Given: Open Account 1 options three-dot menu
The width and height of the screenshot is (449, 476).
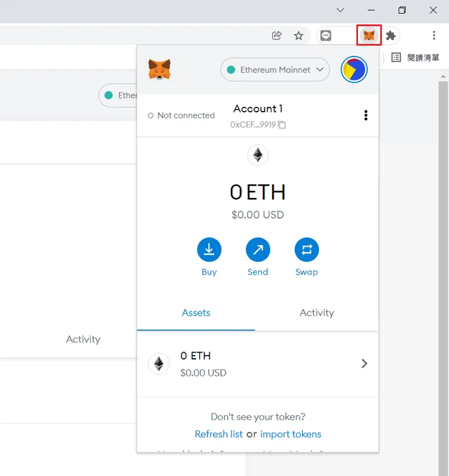Looking at the screenshot, I should tap(365, 115).
